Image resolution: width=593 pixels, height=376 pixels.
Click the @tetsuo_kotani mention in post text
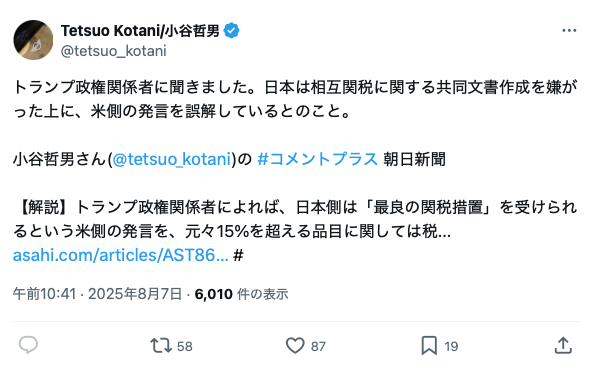coord(172,159)
